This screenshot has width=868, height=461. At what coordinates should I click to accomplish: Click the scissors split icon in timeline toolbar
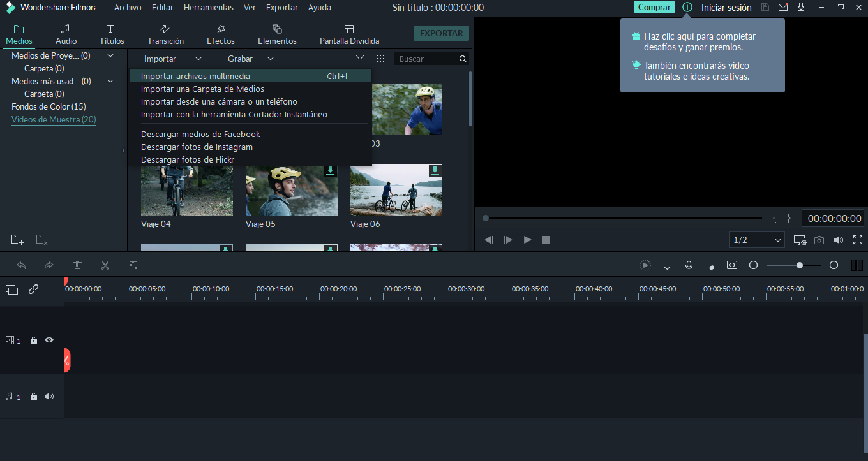click(x=105, y=265)
